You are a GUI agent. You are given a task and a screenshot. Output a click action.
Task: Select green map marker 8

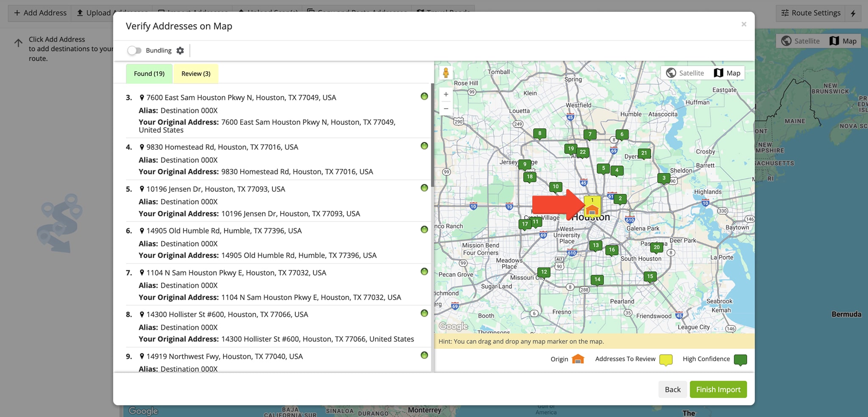(x=540, y=134)
